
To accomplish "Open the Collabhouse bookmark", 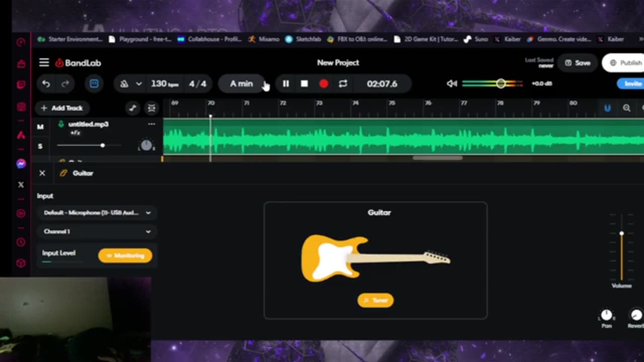I will (x=210, y=39).
